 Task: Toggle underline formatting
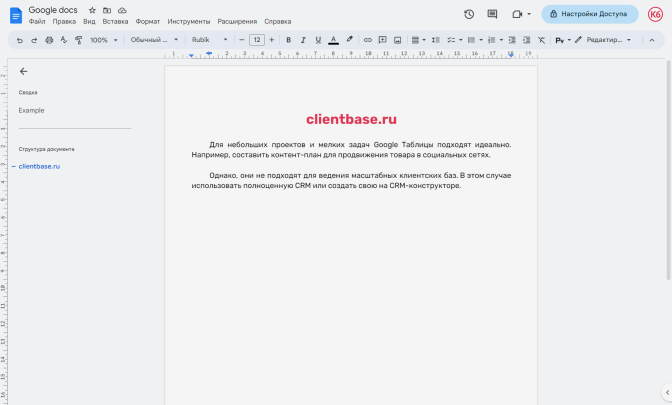(x=318, y=40)
